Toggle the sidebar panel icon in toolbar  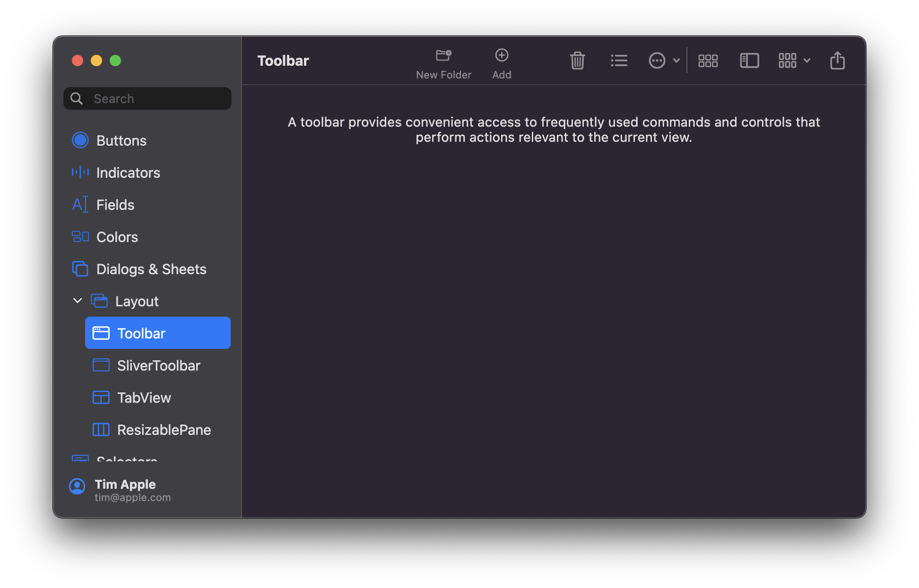749,61
